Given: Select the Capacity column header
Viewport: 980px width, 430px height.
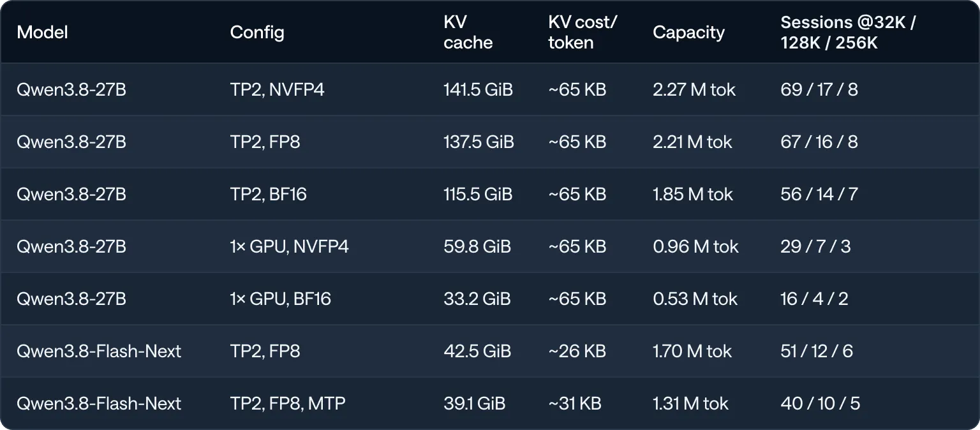Looking at the screenshot, I should click(688, 32).
